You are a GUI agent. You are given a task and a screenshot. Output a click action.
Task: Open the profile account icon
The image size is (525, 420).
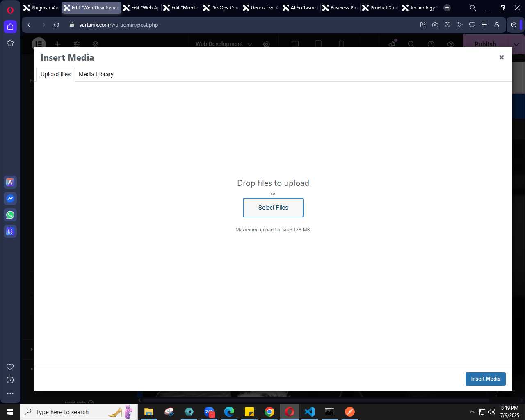497,25
